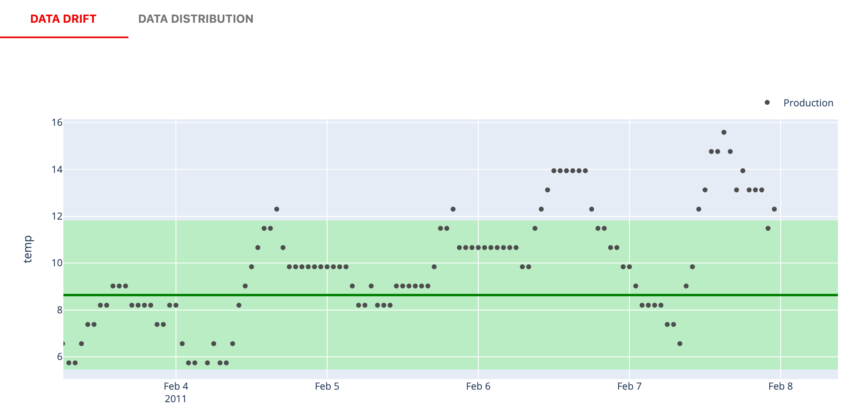Click the 2011 year label
Screen dimensions: 868x414
coord(176,399)
